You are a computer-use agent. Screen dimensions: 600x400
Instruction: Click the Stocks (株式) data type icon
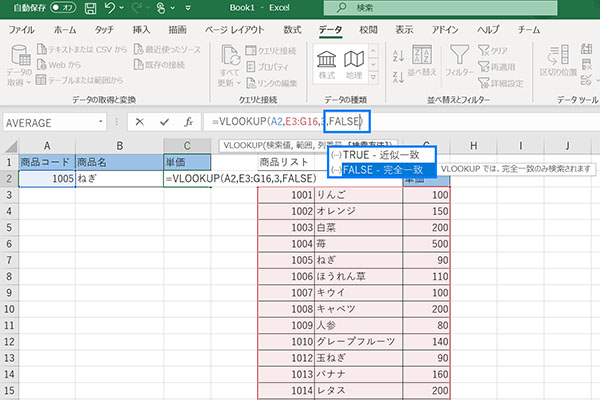click(327, 62)
